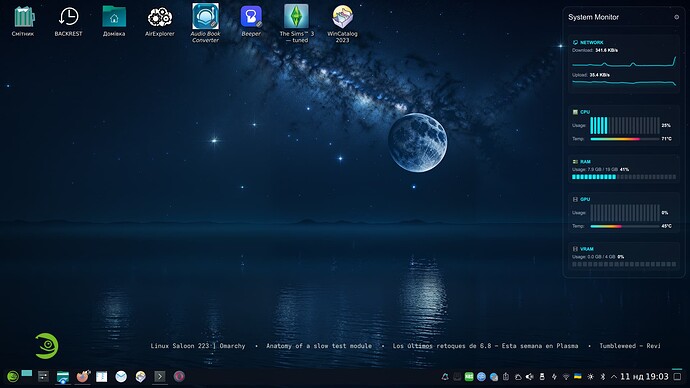The height and width of the screenshot is (388, 690).
Task: Click the Download speed value 341.6 KB/s
Action: [x=606, y=51]
